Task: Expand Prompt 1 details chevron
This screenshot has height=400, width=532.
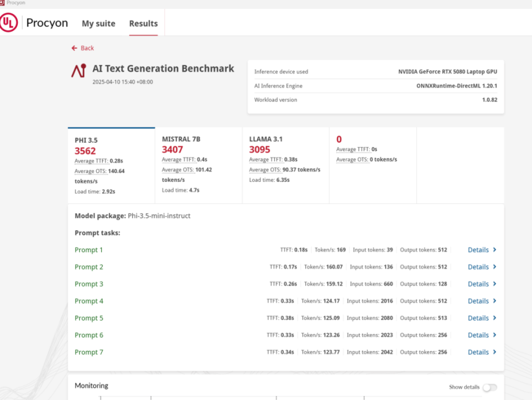Action: point(495,250)
